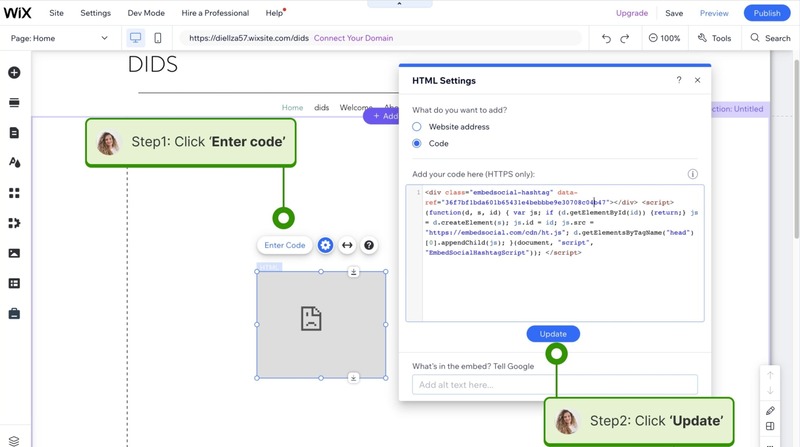Click the layout icon below the pencil
The image size is (800, 447).
pyautogui.click(x=770, y=426)
